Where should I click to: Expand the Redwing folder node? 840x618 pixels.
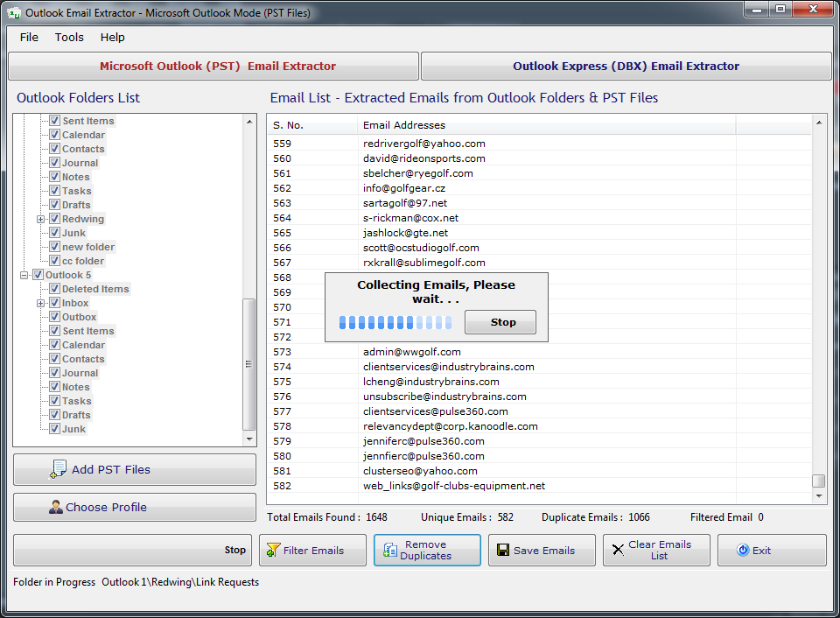point(41,219)
